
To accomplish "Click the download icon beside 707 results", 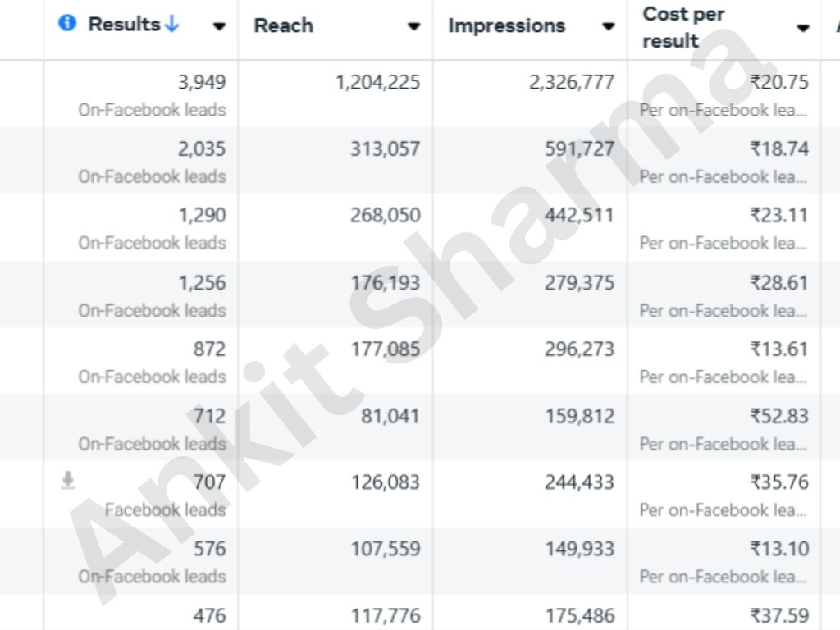I will click(x=68, y=481).
